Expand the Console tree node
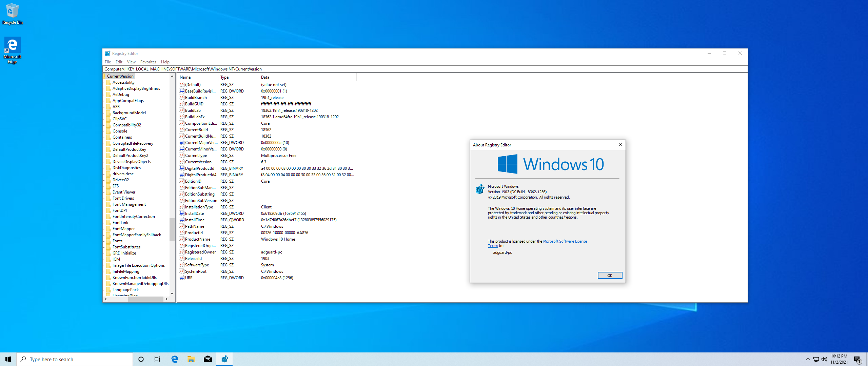The height and width of the screenshot is (366, 868). point(104,131)
